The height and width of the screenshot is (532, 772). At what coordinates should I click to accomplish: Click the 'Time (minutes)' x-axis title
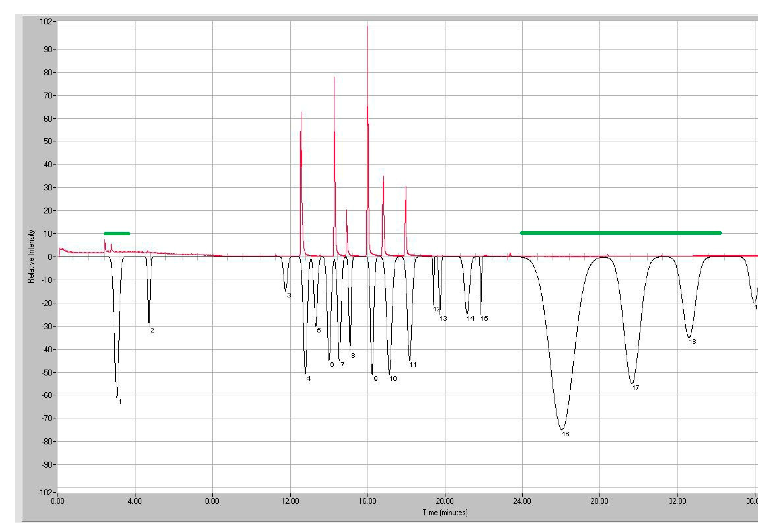445,513
